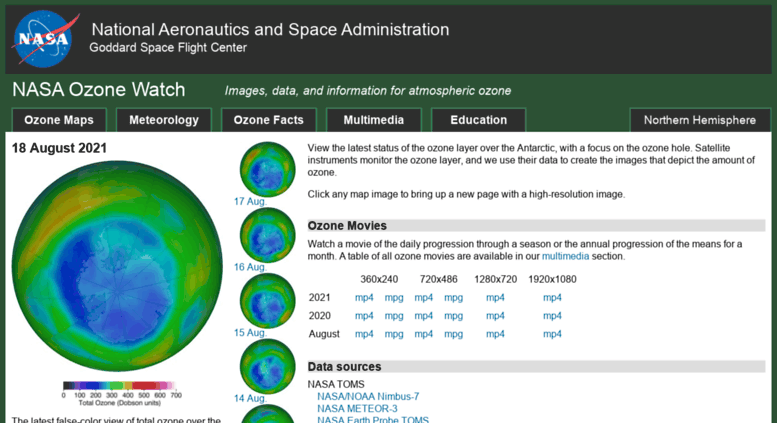The image size is (777, 423).
Task: Download 2021 360x240 mpg movie
Action: [x=394, y=298]
